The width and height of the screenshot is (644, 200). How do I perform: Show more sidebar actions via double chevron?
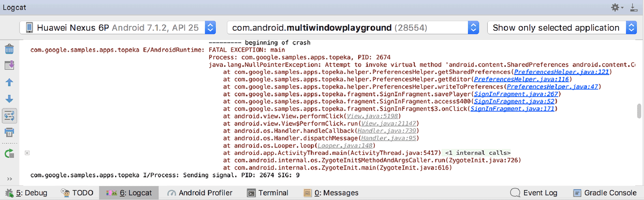click(9, 179)
